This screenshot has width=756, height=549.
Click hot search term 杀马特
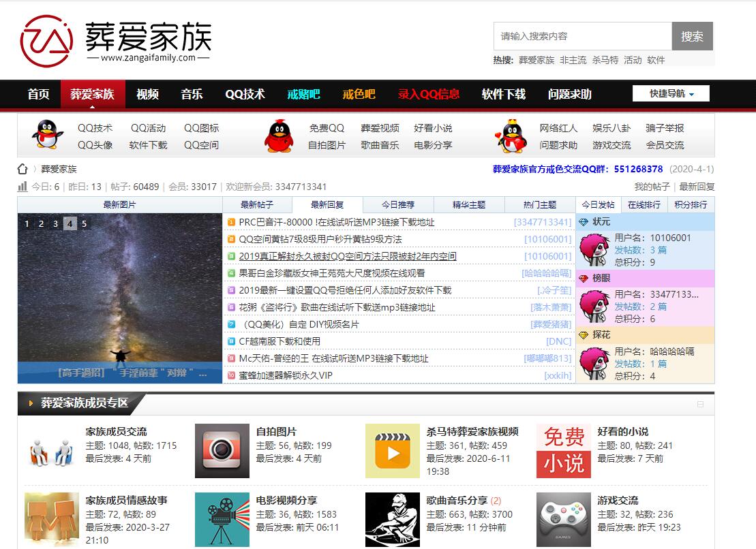point(605,60)
